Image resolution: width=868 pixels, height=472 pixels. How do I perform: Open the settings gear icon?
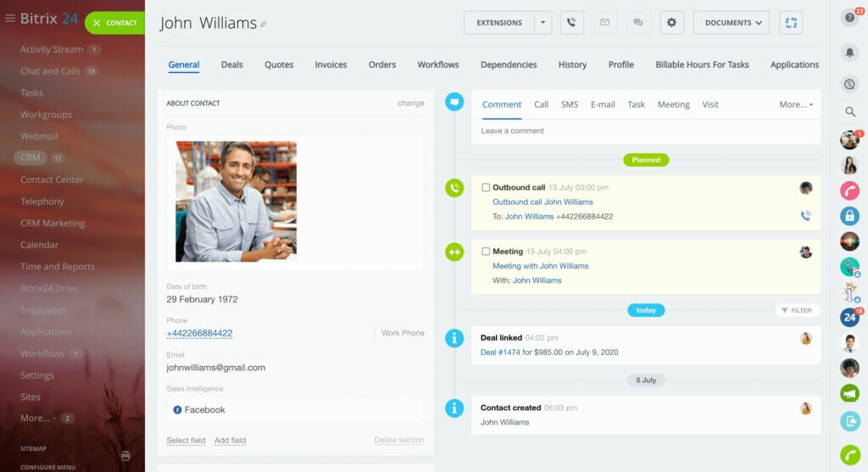671,23
